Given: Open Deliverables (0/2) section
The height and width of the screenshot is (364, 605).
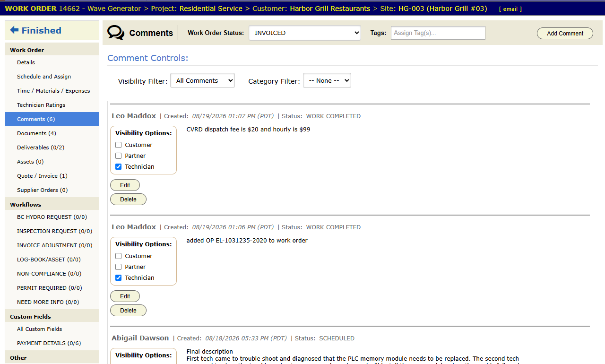Looking at the screenshot, I should [52, 147].
